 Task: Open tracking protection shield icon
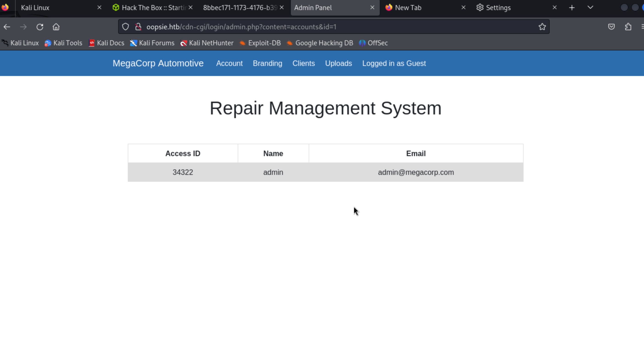point(126,27)
